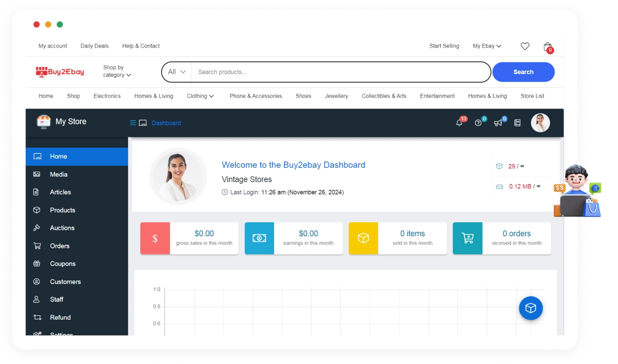Click the teal cart orders received icon
This screenshot has height=364, width=618.
click(468, 238)
